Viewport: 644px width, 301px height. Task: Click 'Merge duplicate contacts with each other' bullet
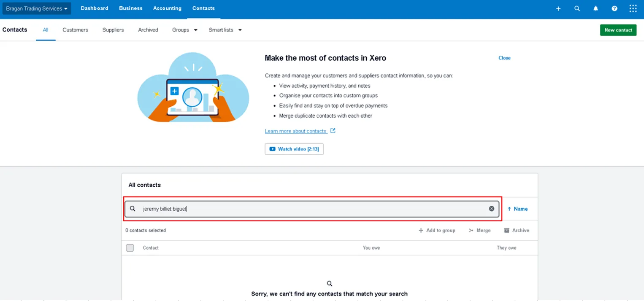326,116
